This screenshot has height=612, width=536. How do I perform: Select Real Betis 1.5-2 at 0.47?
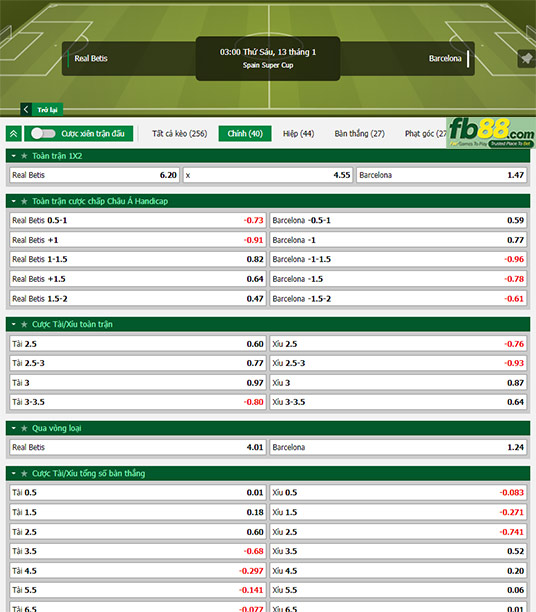(138, 299)
